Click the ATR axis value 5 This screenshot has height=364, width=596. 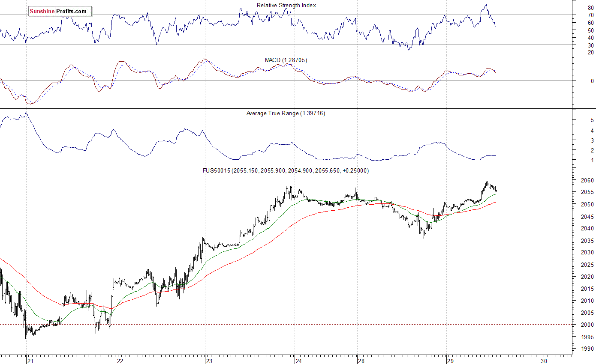(592, 121)
